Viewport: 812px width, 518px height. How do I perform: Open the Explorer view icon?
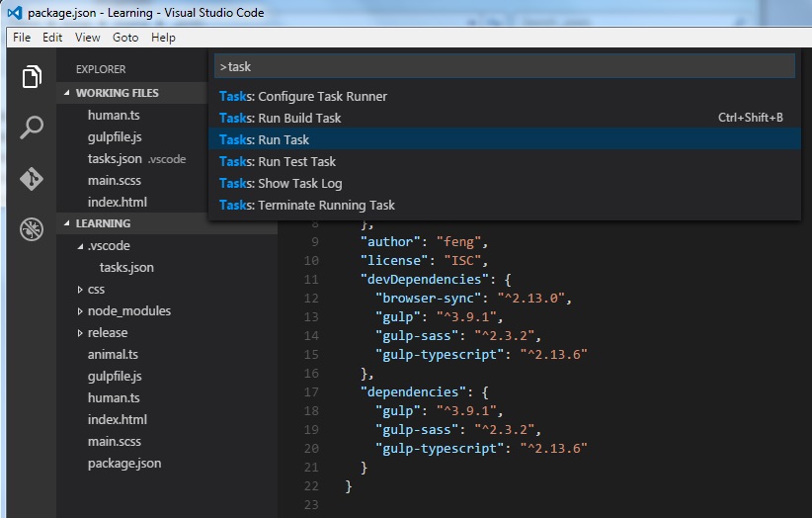pyautogui.click(x=32, y=77)
